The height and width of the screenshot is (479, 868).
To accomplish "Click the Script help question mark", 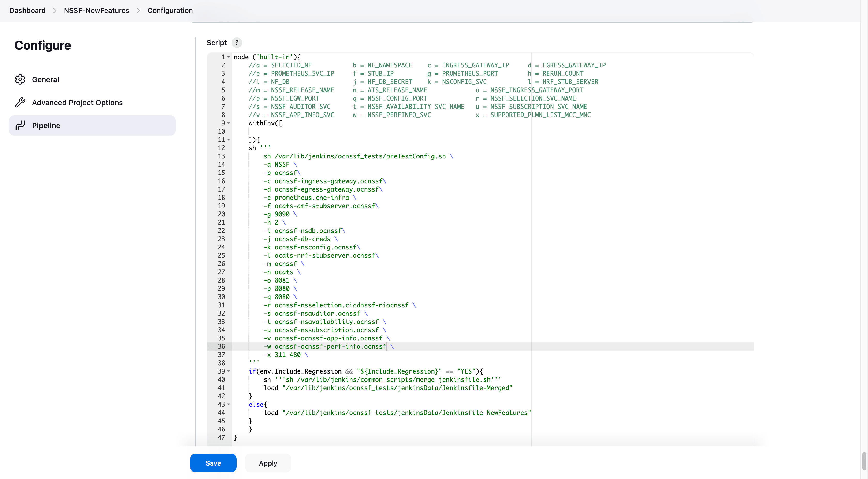I will [x=237, y=42].
